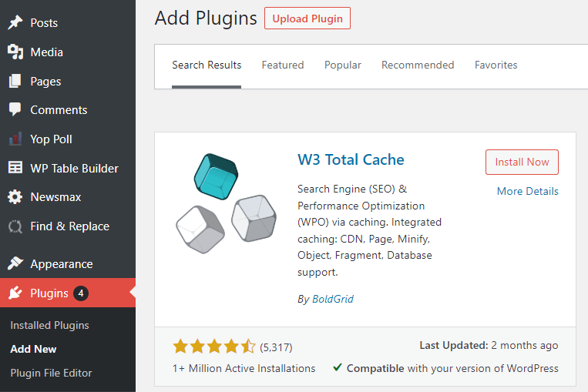Open the Posts menu
Screen dimensions: 588x392
pos(44,23)
